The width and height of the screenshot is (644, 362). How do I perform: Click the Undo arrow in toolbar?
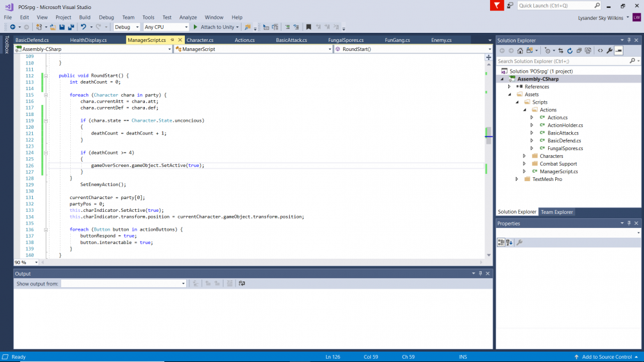(x=83, y=27)
